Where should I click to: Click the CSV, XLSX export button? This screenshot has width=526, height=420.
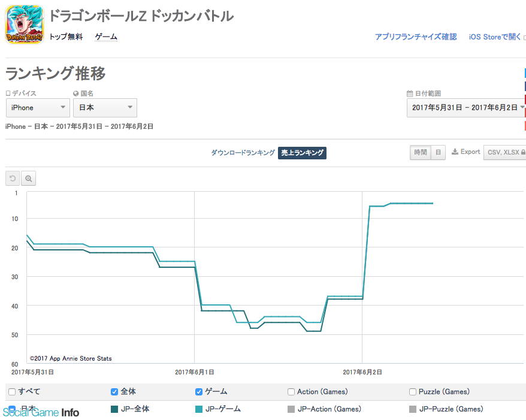[x=506, y=152]
